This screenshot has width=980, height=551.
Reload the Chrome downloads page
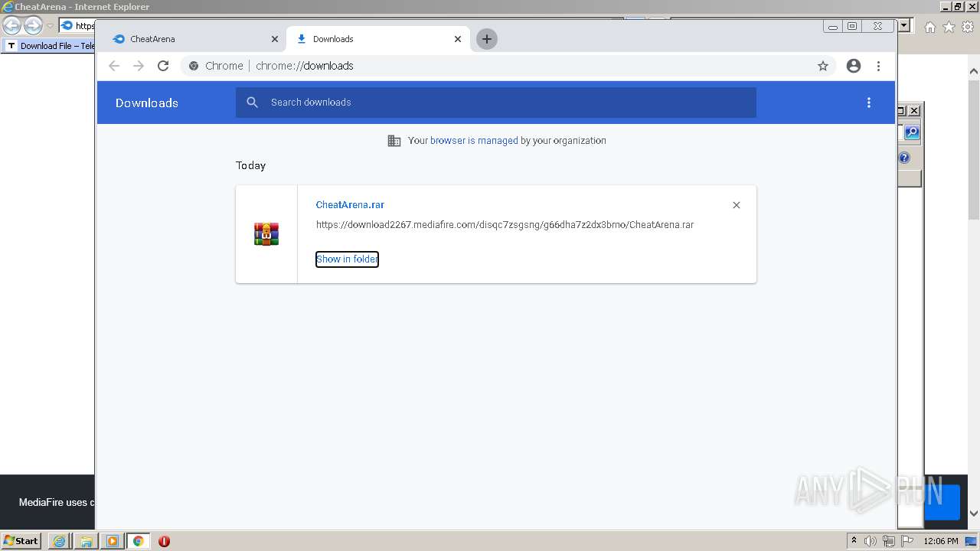163,66
